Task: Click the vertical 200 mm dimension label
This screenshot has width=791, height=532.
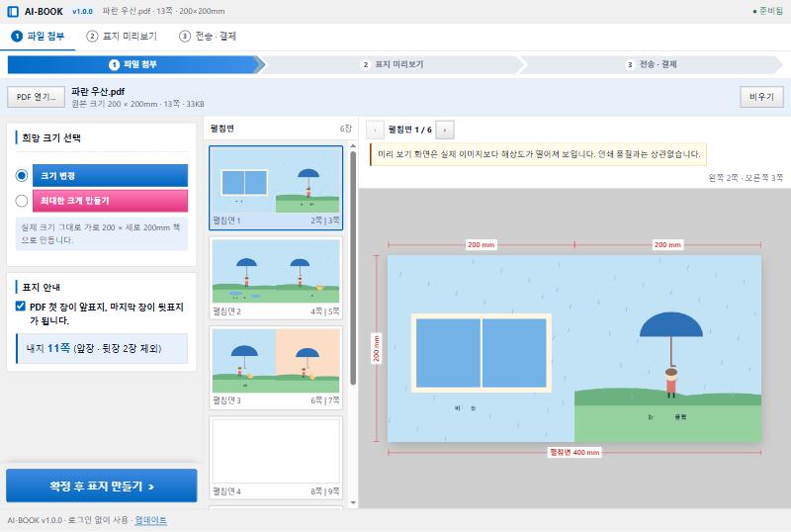Action: (376, 348)
